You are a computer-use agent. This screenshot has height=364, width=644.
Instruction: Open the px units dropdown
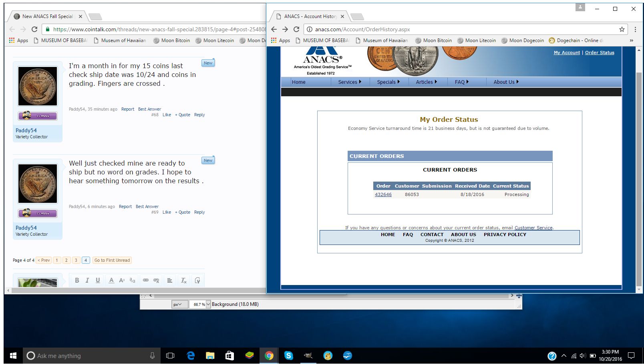180,304
